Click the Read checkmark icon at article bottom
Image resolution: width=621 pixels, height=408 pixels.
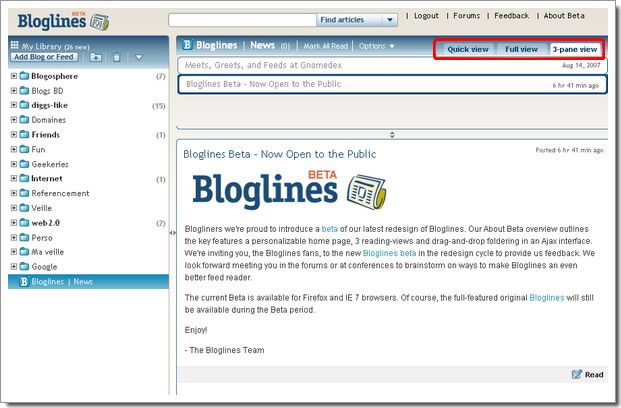pyautogui.click(x=577, y=374)
